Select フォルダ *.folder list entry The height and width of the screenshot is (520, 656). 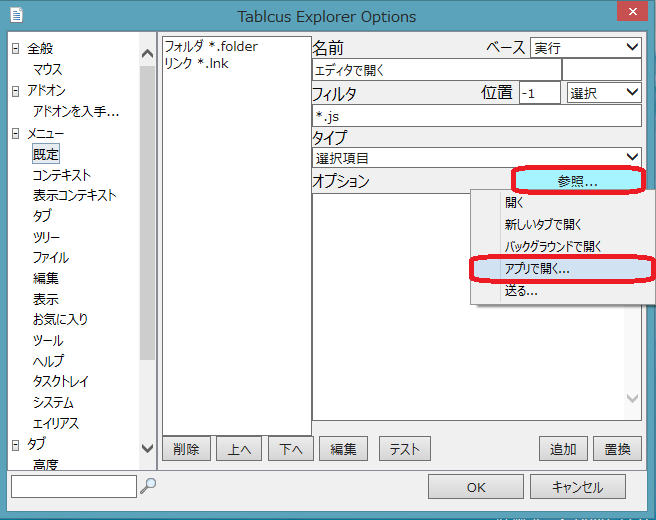pyautogui.click(x=210, y=46)
